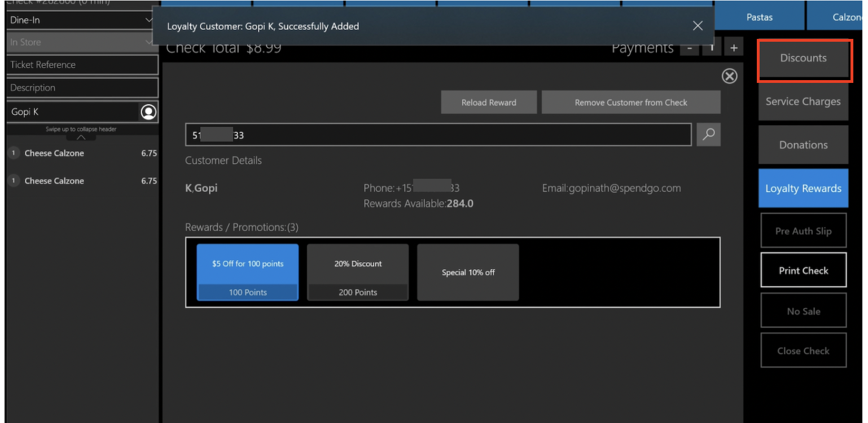Select the 20% Discount reward tile
Viewport: 868px width, 423px height.
coord(358,272)
